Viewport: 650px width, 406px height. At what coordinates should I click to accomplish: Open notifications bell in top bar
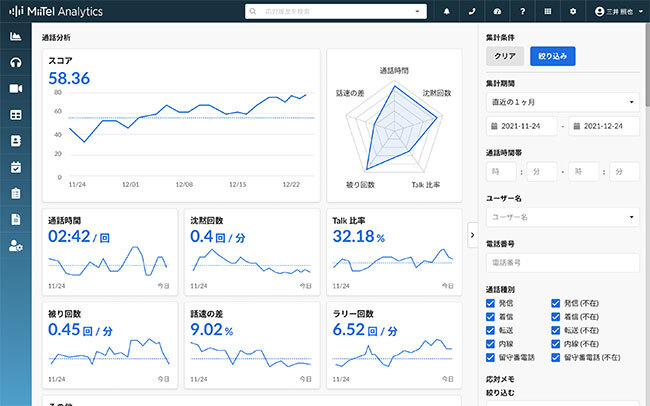446,12
